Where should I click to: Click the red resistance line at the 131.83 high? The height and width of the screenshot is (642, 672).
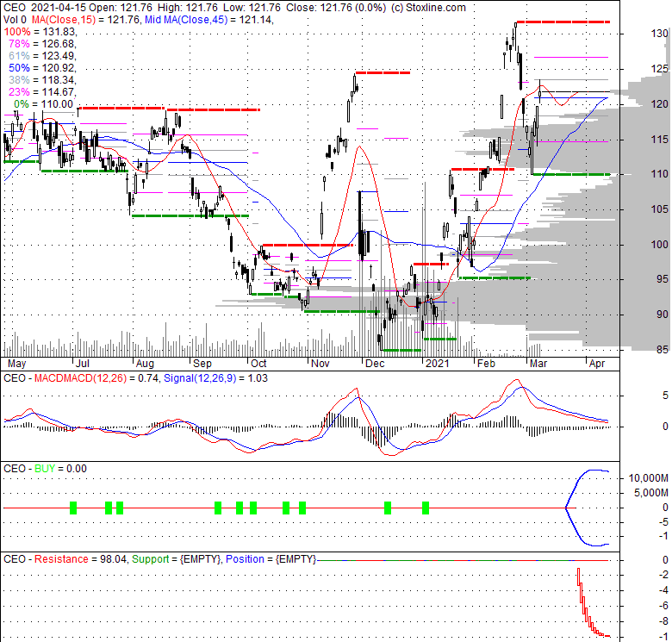coord(563,22)
